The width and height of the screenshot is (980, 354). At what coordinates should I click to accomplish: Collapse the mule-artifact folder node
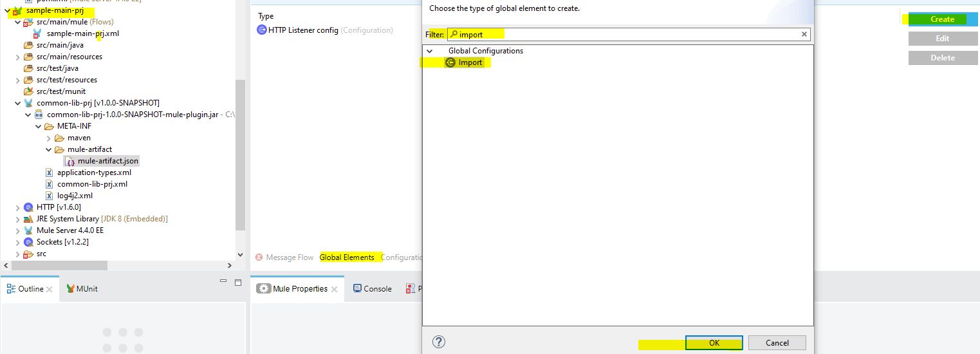point(48,149)
